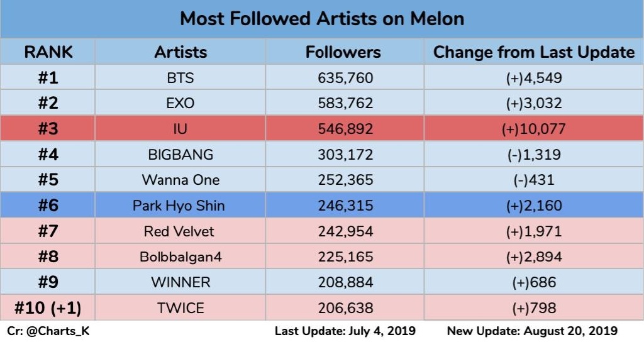Click the '#10 (+1)' rank cell

point(48,307)
